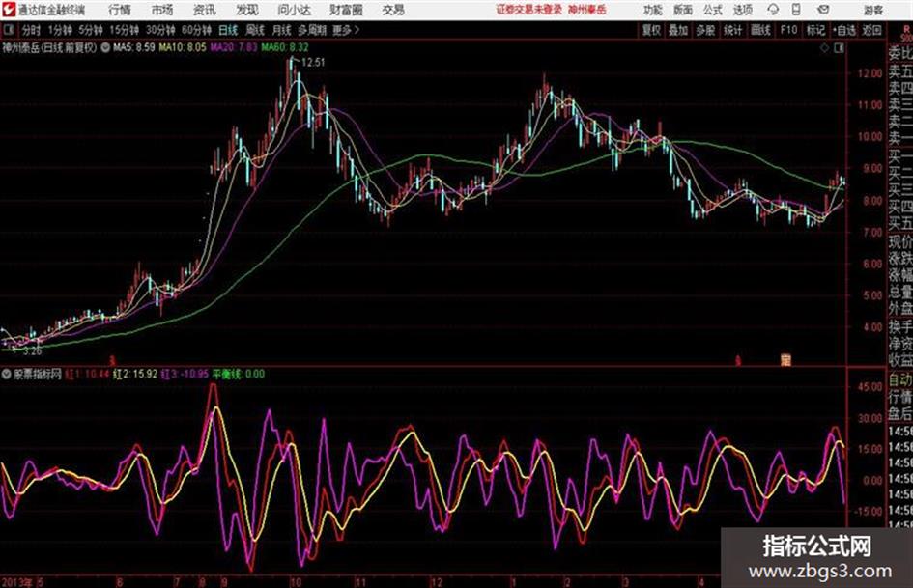This screenshot has width=913, height=588.
Task: Click the 游客 user label
Action: pyautogui.click(x=872, y=10)
